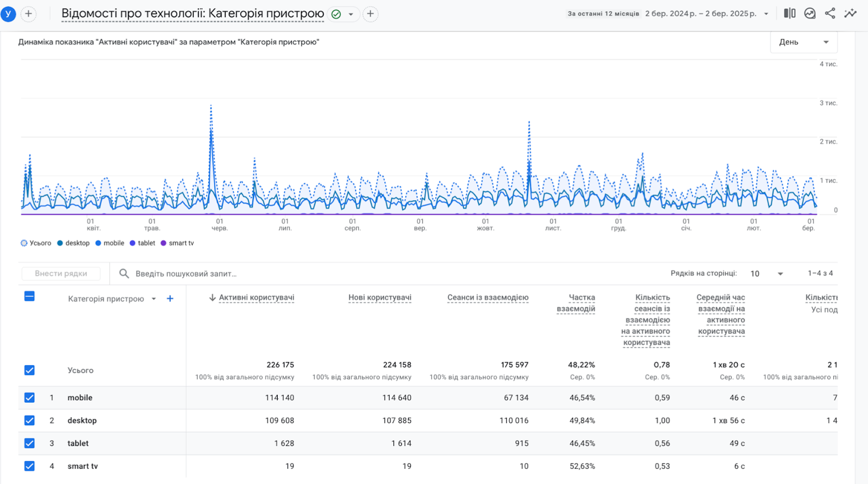Open the dropdown arrow beside the report title

pyautogui.click(x=351, y=14)
